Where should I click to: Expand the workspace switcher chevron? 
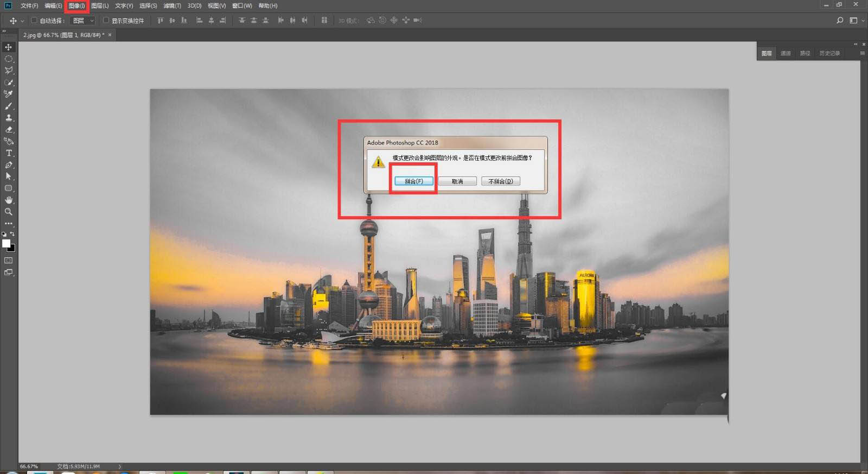click(863, 21)
